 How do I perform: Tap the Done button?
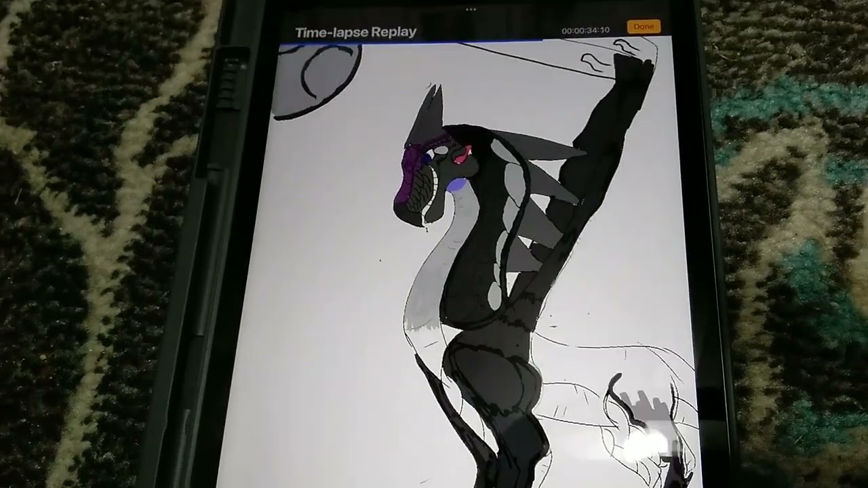pyautogui.click(x=644, y=26)
